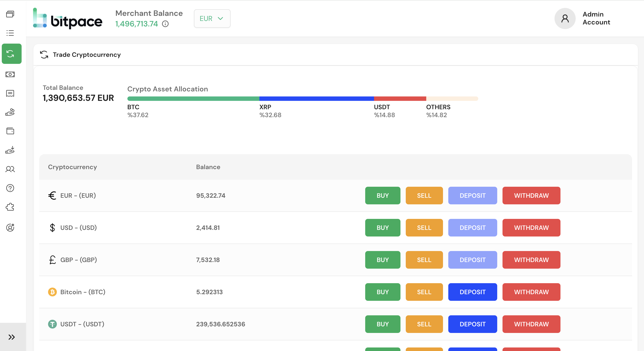
Task: Open the top cards sidebar item
Action: pos(10,14)
